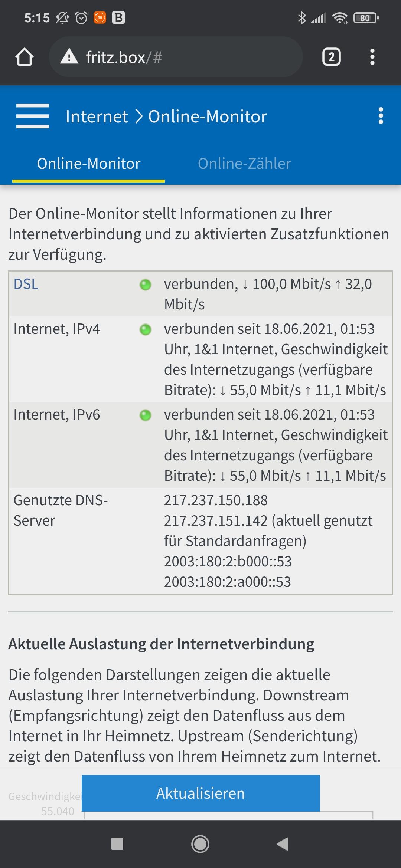The image size is (401, 868).
Task: Tap the Android home circle button
Action: pos(200,844)
